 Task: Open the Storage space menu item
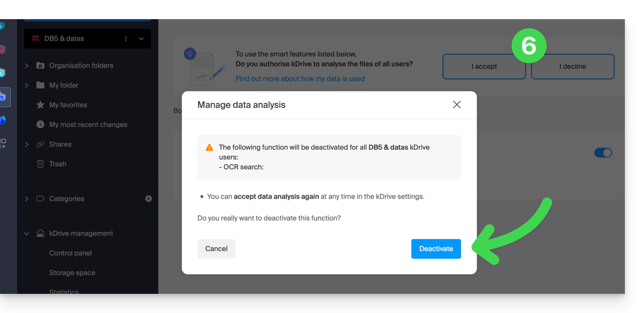click(72, 273)
